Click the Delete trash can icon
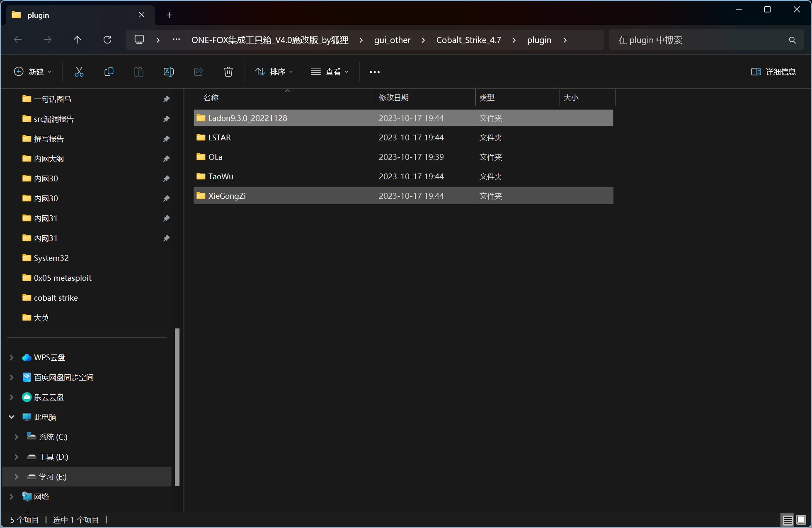 pos(228,72)
